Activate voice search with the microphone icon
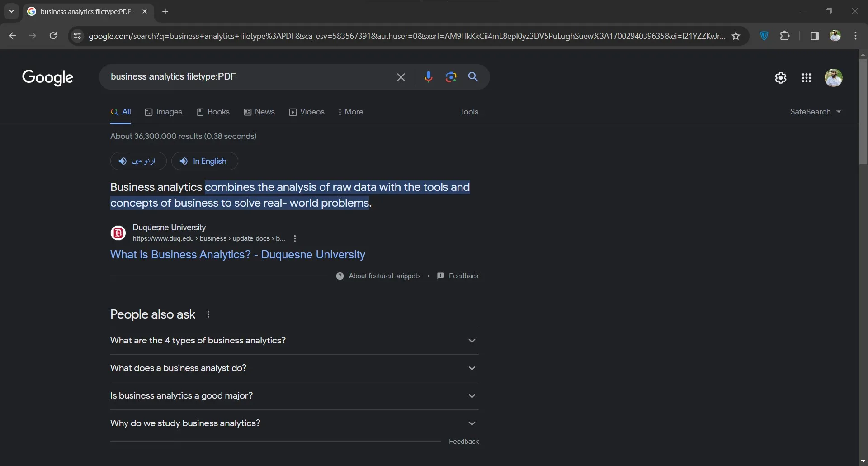This screenshot has width=868, height=466. 429,77
